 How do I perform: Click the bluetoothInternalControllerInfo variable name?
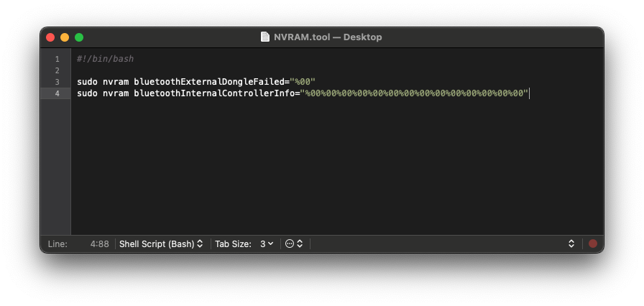pyautogui.click(x=214, y=93)
